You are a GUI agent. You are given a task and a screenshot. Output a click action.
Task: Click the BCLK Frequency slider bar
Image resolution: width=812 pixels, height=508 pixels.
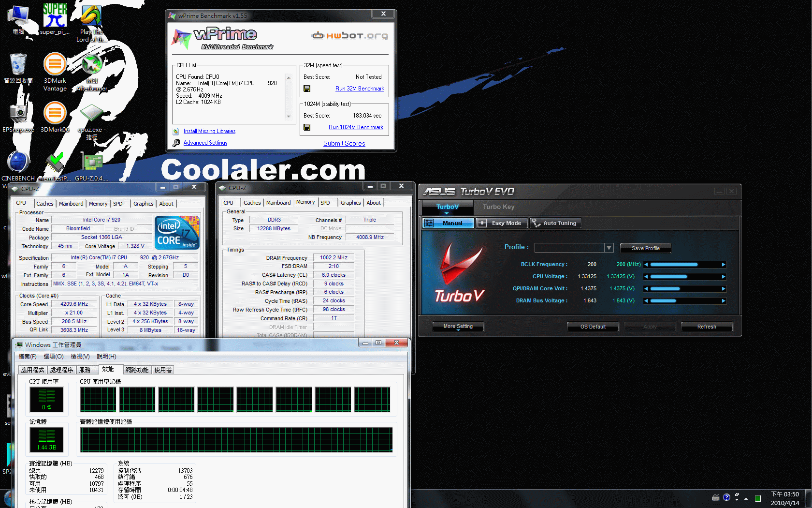[684, 265]
